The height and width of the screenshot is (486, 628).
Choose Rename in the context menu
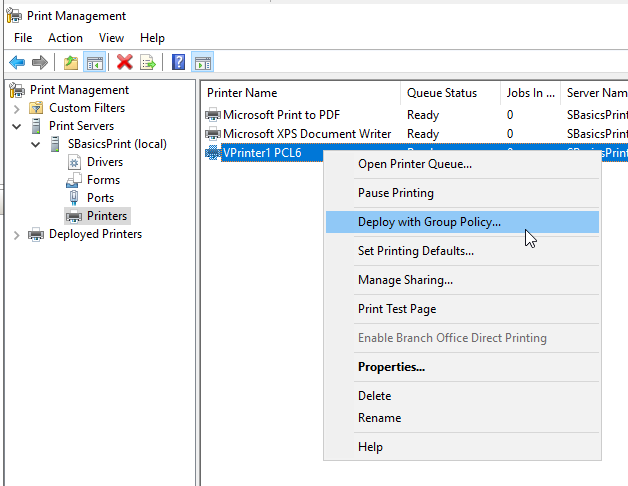click(x=462, y=418)
